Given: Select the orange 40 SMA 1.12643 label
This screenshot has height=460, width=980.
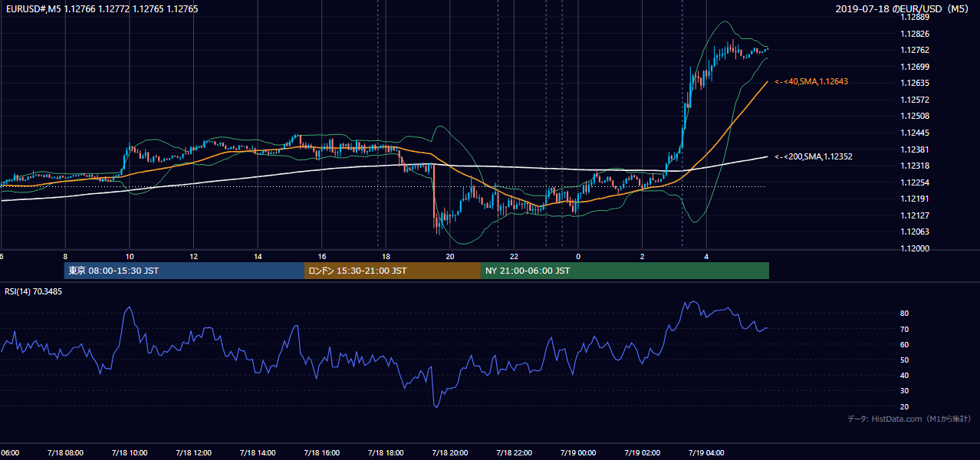Looking at the screenshot, I should [x=811, y=81].
